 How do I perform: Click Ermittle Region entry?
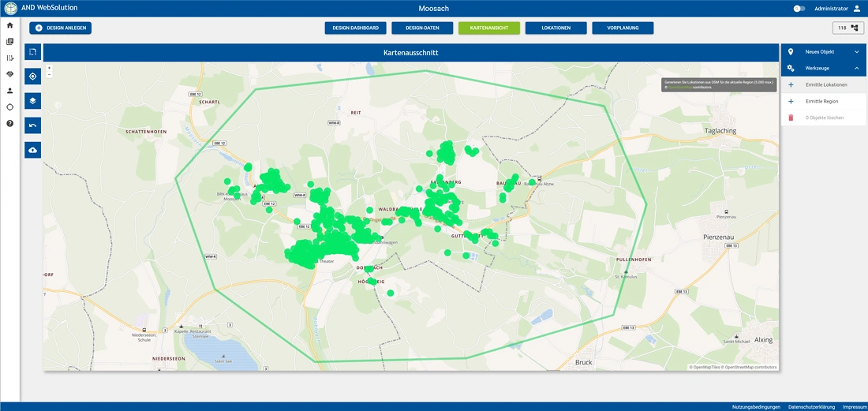click(x=824, y=101)
